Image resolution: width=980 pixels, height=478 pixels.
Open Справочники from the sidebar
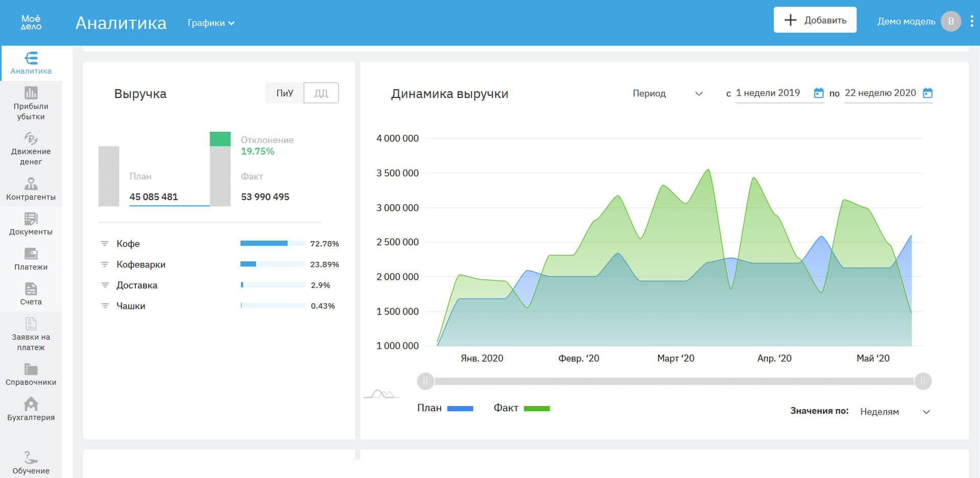(x=31, y=369)
